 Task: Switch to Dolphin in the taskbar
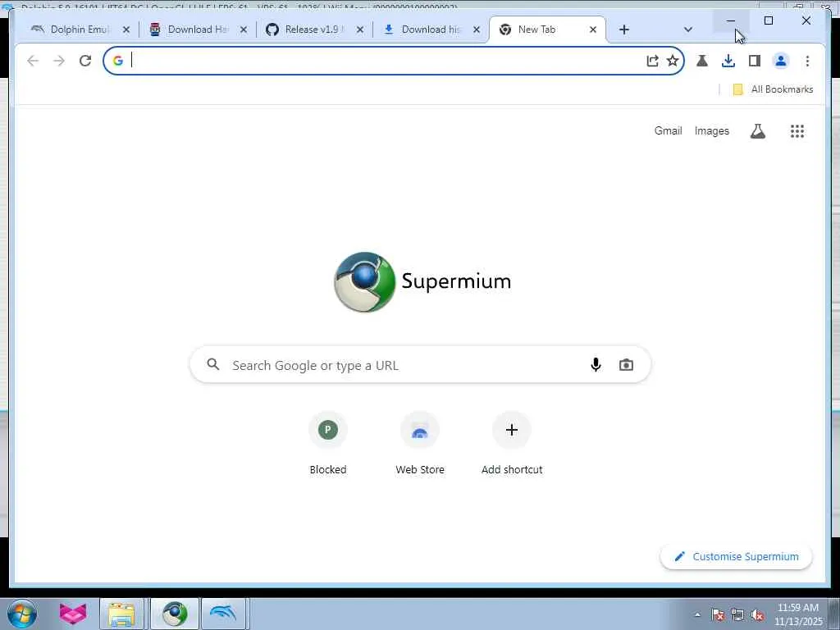pyautogui.click(x=223, y=614)
